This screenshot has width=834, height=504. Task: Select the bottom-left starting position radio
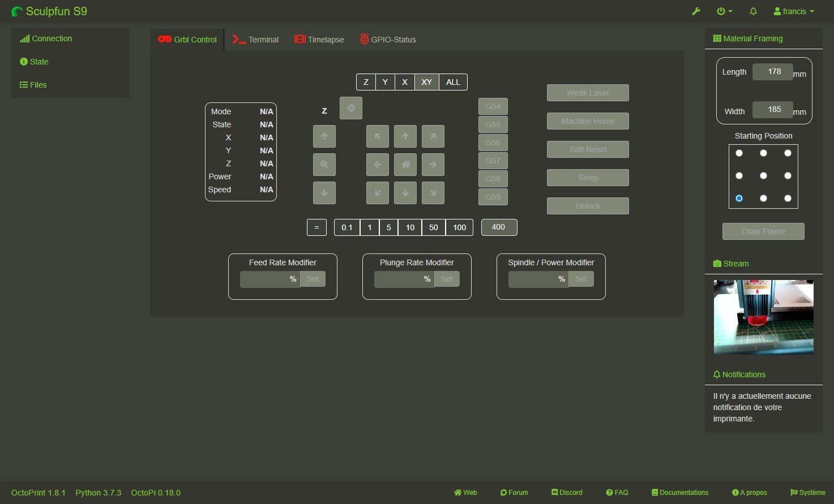(x=739, y=198)
